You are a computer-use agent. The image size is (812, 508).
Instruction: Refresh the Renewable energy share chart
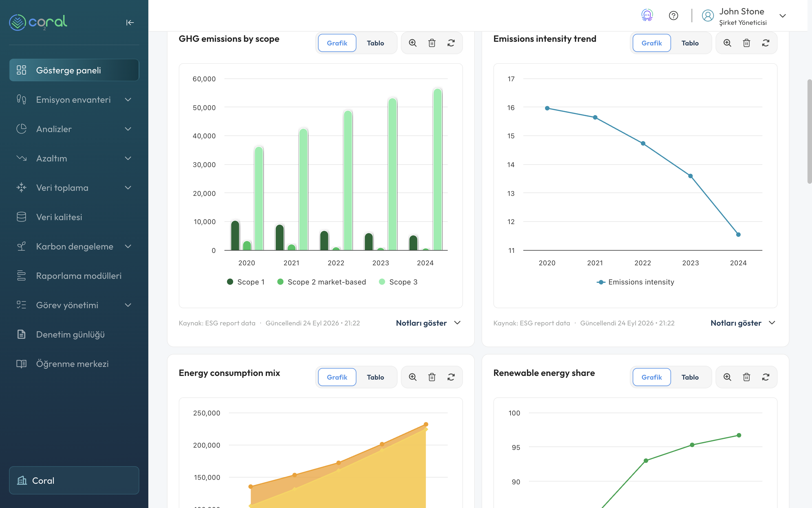(766, 377)
